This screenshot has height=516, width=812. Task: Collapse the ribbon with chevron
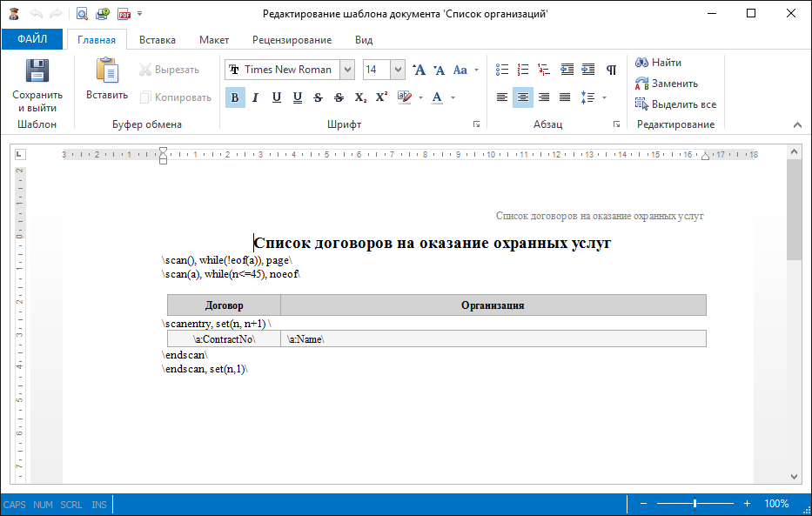(797, 124)
